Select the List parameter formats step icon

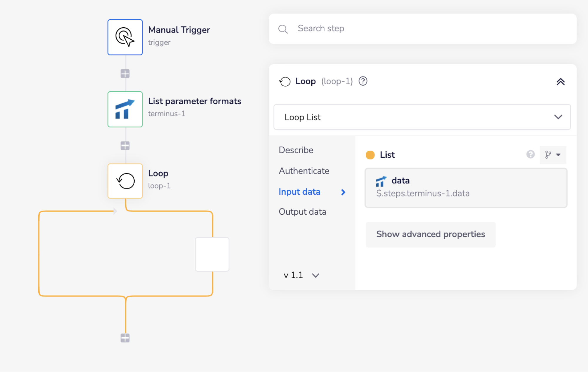125,109
